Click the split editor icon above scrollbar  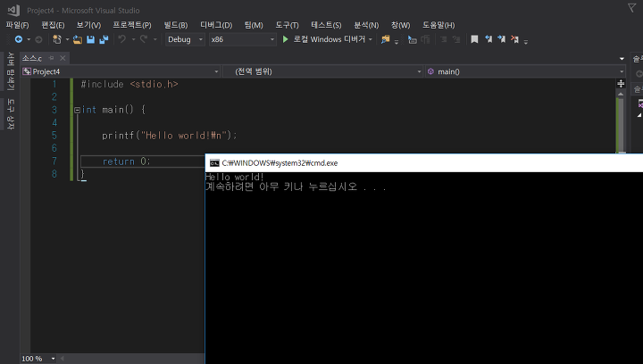(x=621, y=84)
